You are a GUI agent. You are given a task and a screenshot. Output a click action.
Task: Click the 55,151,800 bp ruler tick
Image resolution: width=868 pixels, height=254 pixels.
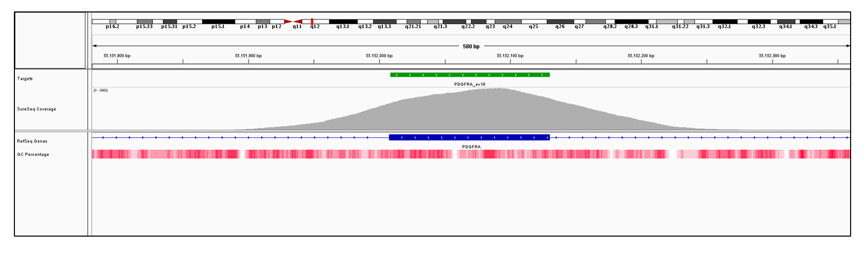click(117, 56)
